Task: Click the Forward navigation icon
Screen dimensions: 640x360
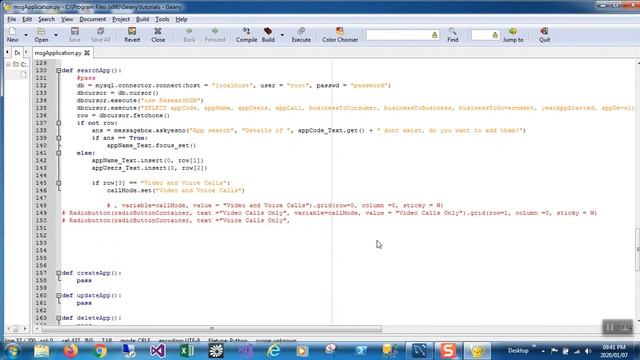Action: click(x=215, y=35)
